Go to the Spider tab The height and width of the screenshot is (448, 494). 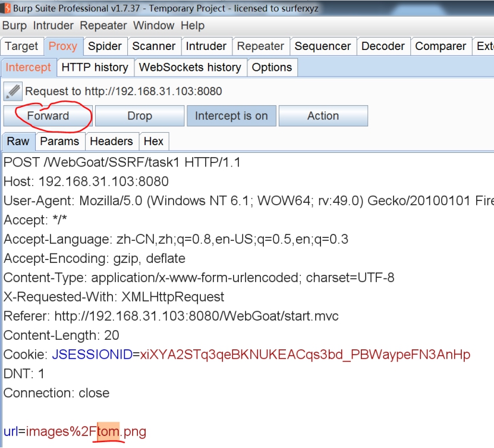tap(105, 46)
